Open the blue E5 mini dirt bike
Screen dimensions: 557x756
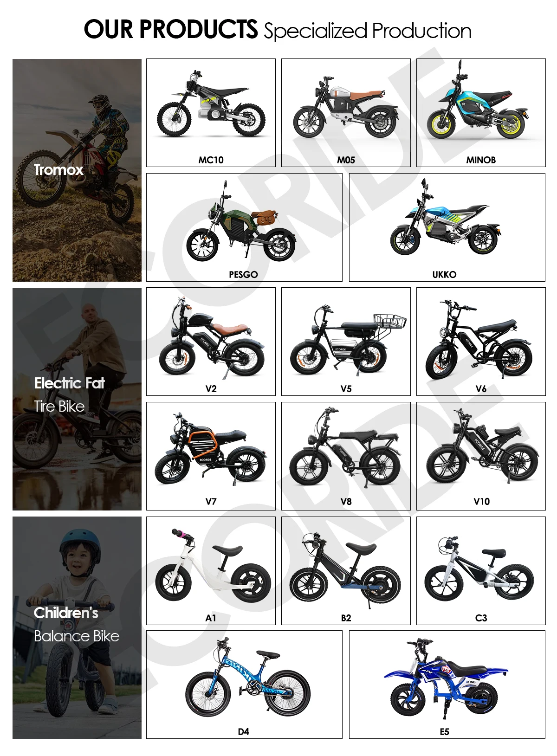pyautogui.click(x=447, y=685)
